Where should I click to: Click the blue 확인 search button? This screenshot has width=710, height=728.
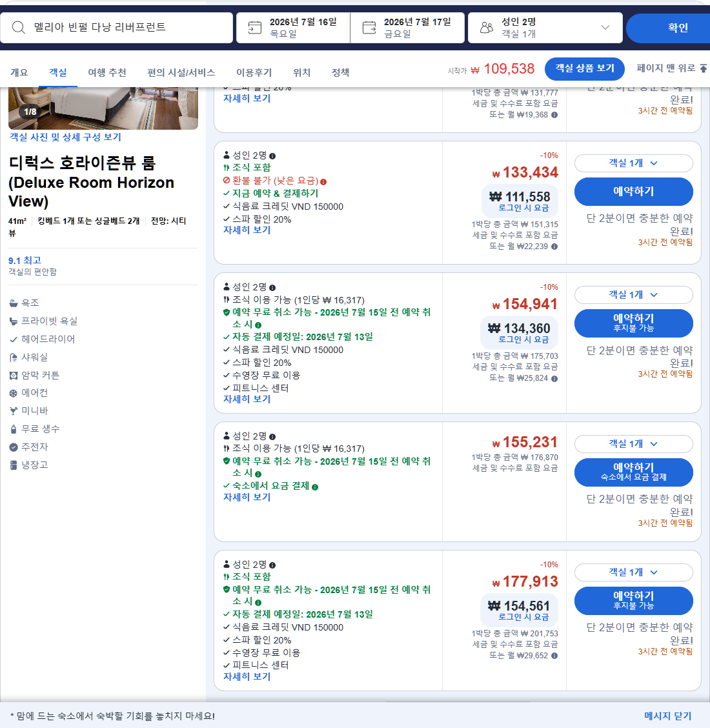[668, 28]
